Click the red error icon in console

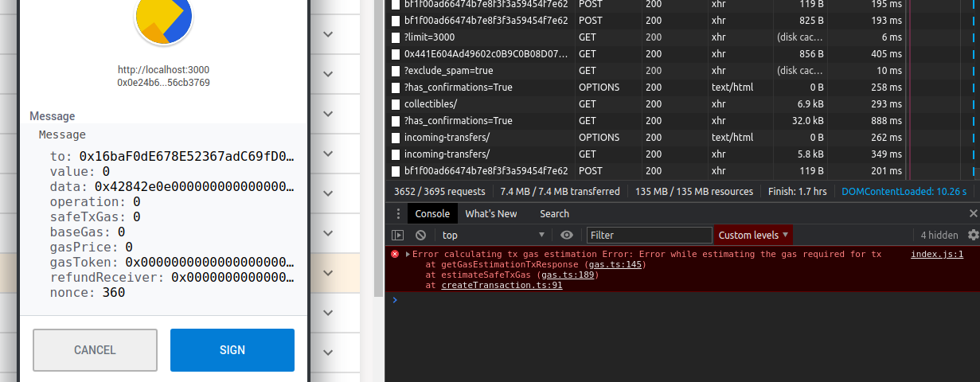pos(395,255)
